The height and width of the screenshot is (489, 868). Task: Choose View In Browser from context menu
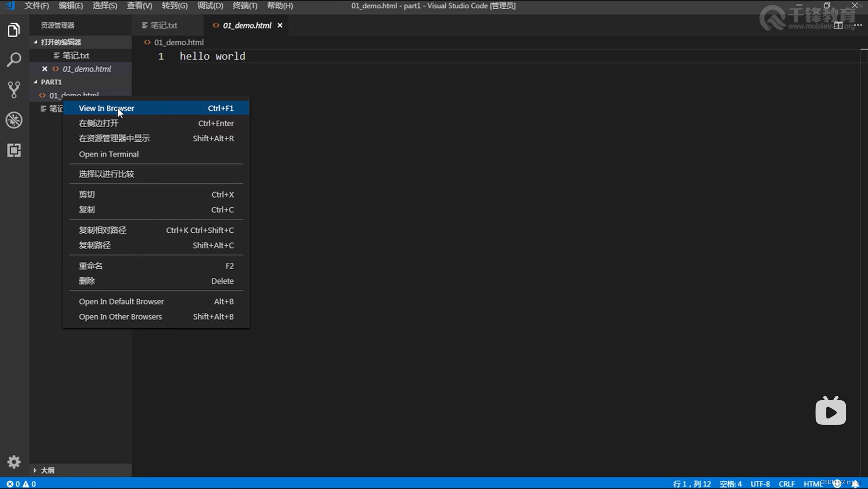pos(156,108)
